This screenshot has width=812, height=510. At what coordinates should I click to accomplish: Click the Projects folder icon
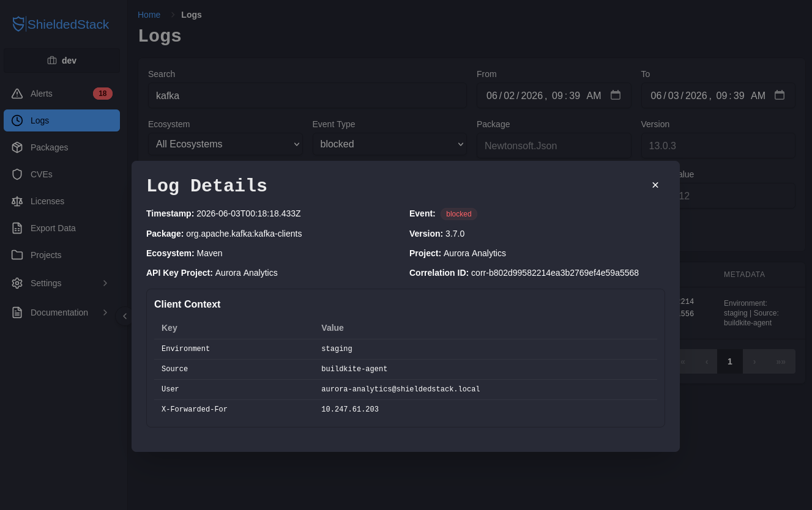pos(17,255)
